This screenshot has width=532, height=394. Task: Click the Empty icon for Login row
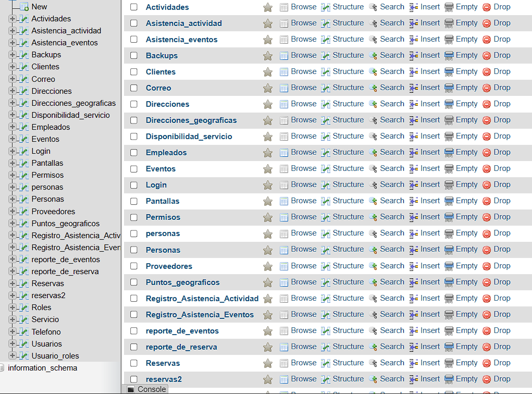449,185
